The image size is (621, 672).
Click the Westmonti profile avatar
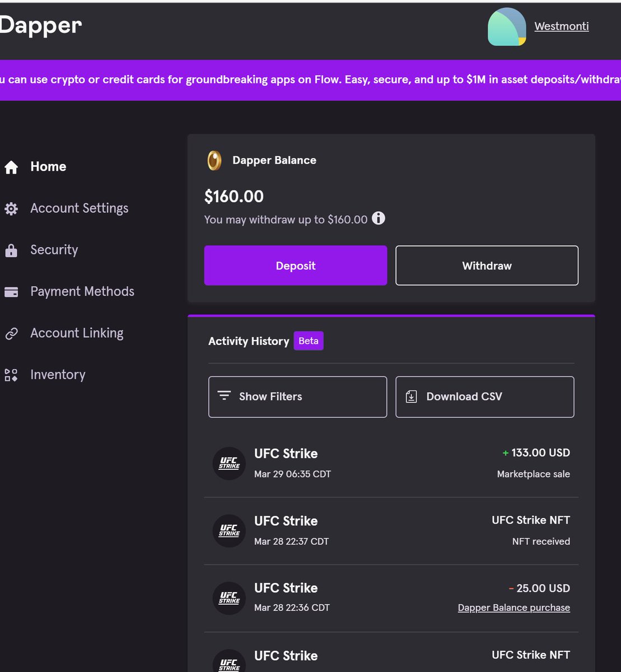point(507,26)
